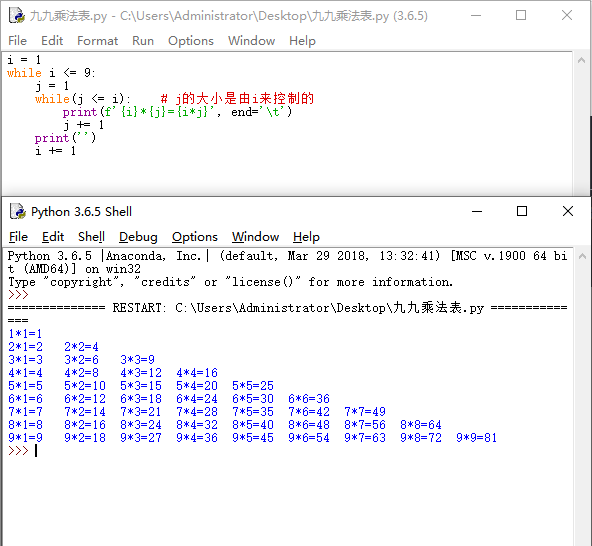Click output '9*1=9' in shell
Image resolution: width=592 pixels, height=546 pixels.
(25, 438)
